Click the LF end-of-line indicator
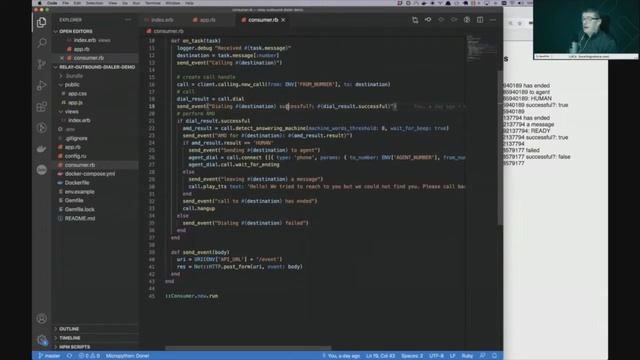Screen dimensions: 640x360 pos(452,356)
